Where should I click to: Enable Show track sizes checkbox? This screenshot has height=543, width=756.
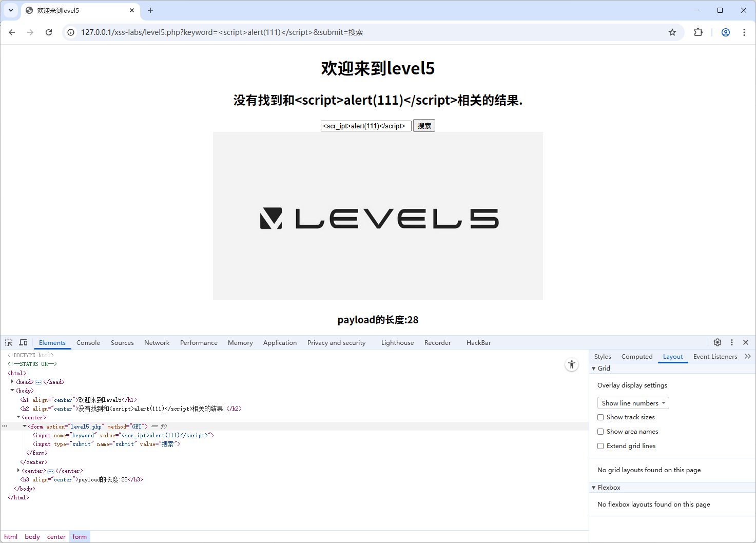(x=600, y=417)
